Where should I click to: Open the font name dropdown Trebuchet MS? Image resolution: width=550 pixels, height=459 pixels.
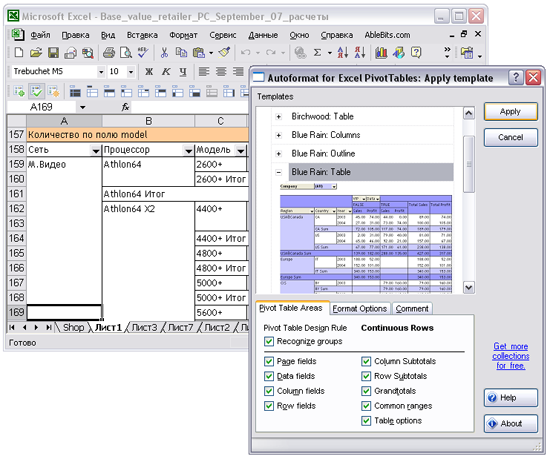[x=101, y=72]
